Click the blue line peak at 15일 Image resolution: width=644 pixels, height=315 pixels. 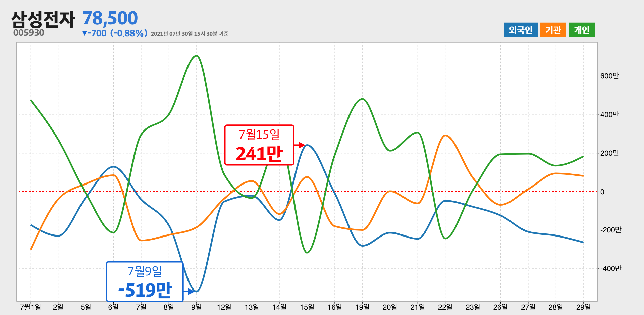[307, 145]
